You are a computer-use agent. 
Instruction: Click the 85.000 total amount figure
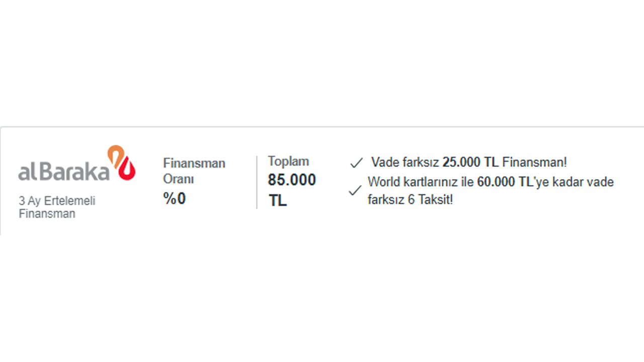click(x=292, y=180)
